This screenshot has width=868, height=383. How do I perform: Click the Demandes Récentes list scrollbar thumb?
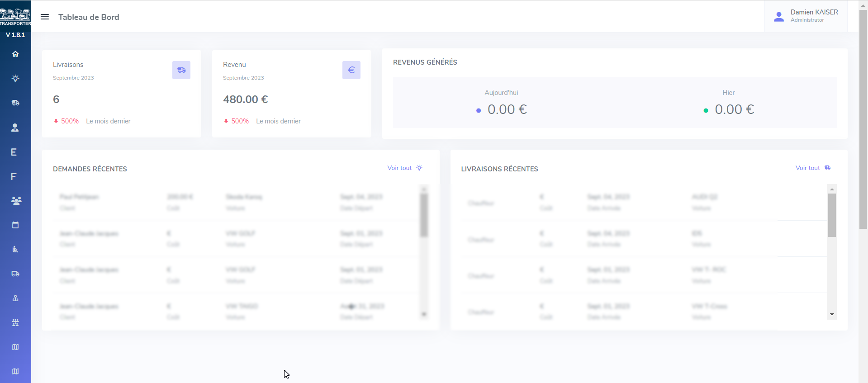(424, 215)
